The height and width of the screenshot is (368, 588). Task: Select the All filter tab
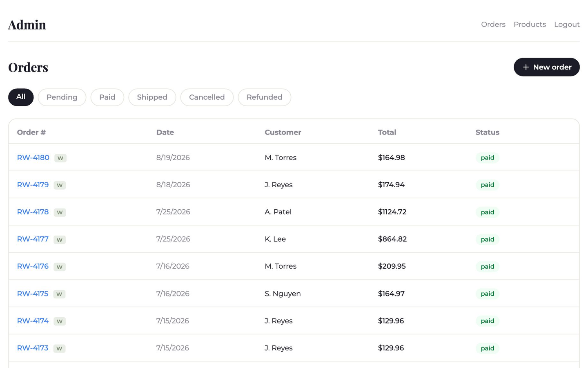(21, 97)
